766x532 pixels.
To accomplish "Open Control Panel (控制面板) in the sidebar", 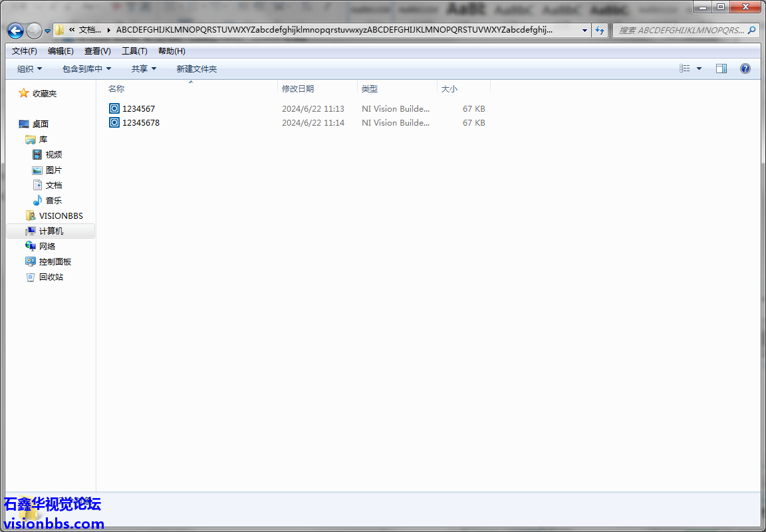I will pyautogui.click(x=55, y=262).
